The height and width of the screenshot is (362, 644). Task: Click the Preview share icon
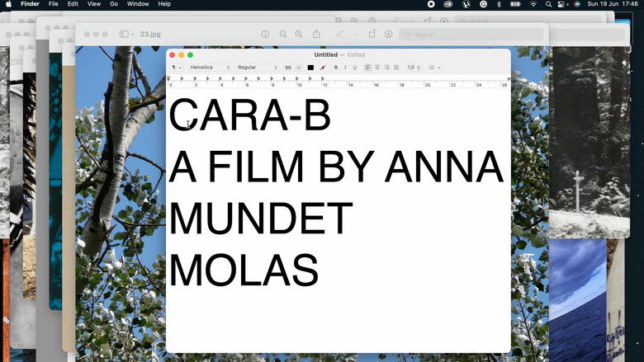pos(316,34)
